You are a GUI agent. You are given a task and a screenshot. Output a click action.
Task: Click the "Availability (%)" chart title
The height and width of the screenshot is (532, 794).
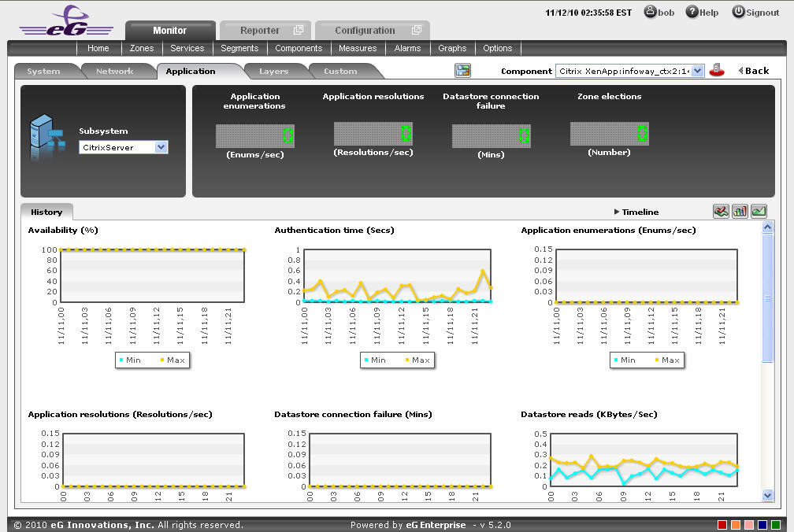point(63,230)
